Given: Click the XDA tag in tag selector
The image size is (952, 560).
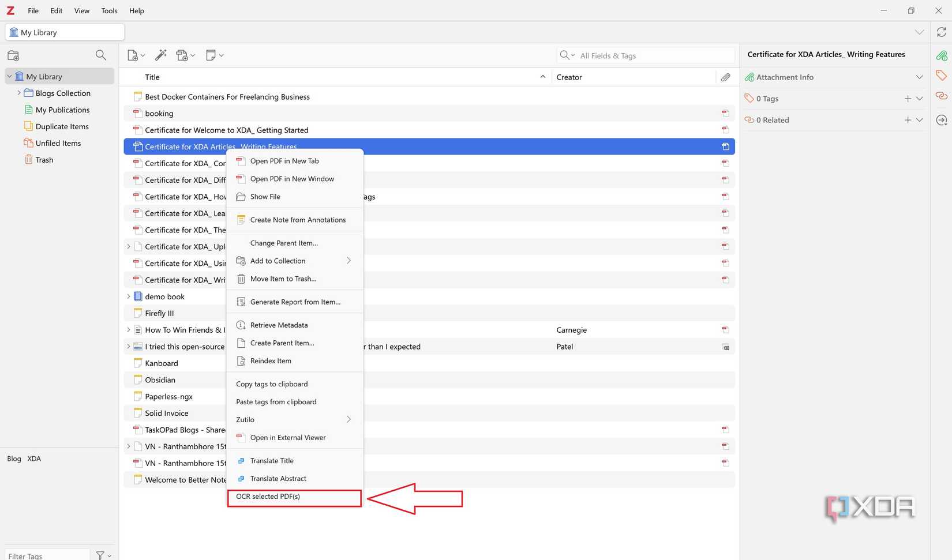Looking at the screenshot, I should (x=34, y=459).
